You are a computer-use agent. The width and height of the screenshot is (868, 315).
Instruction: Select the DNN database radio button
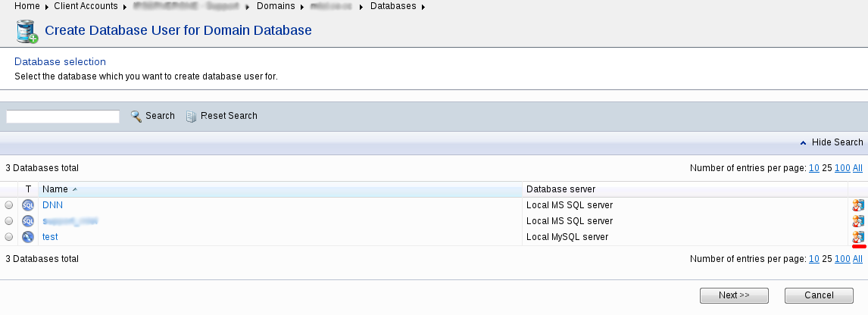[9, 205]
